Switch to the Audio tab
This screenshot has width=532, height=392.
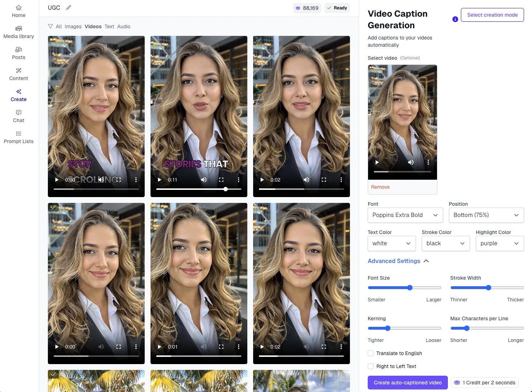(x=124, y=26)
